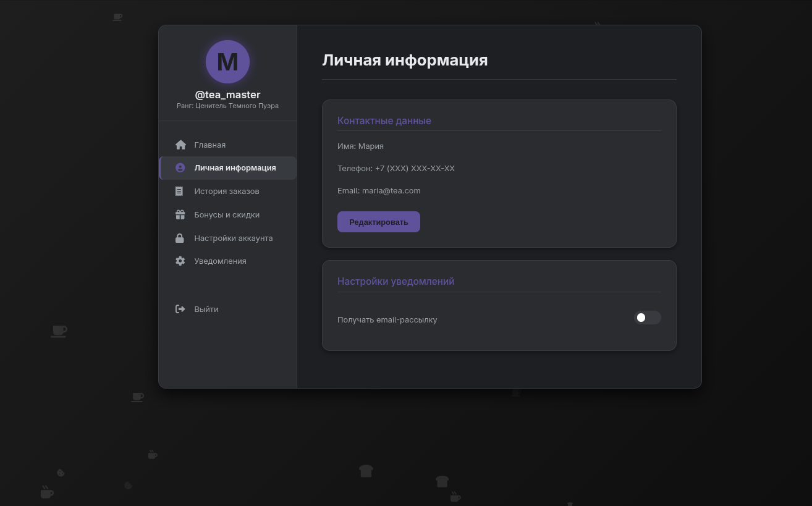The image size is (812, 506).
Task: Click the user circle icon for Личная информация
Action: (180, 168)
